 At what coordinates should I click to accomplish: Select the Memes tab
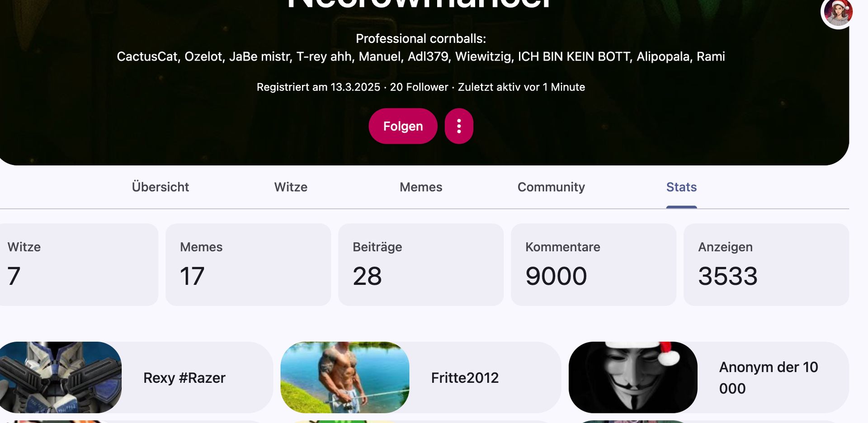tap(421, 187)
